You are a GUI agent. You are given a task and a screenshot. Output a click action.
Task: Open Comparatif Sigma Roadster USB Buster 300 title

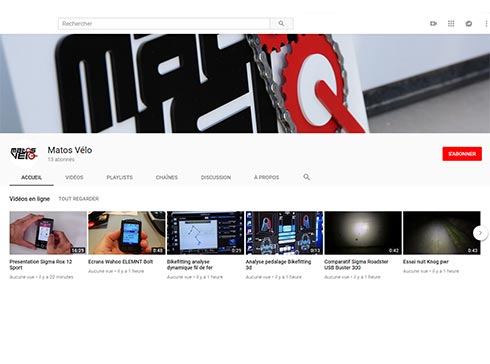tap(356, 265)
